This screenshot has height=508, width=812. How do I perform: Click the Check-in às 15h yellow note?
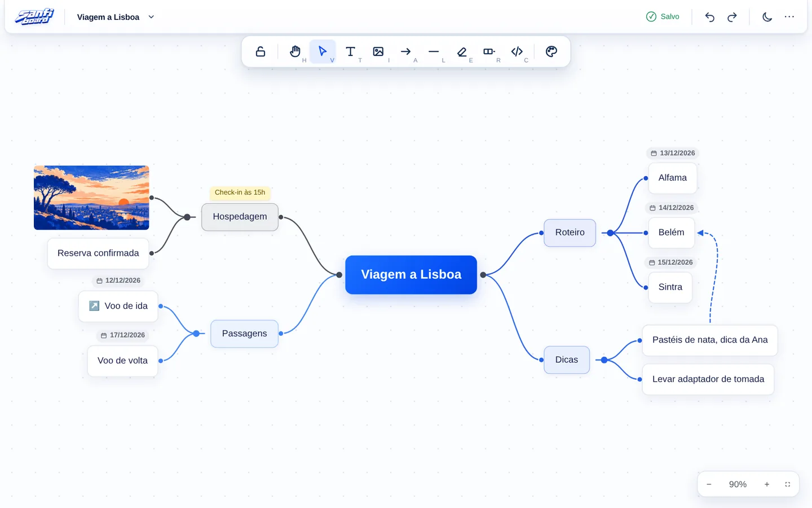240,192
